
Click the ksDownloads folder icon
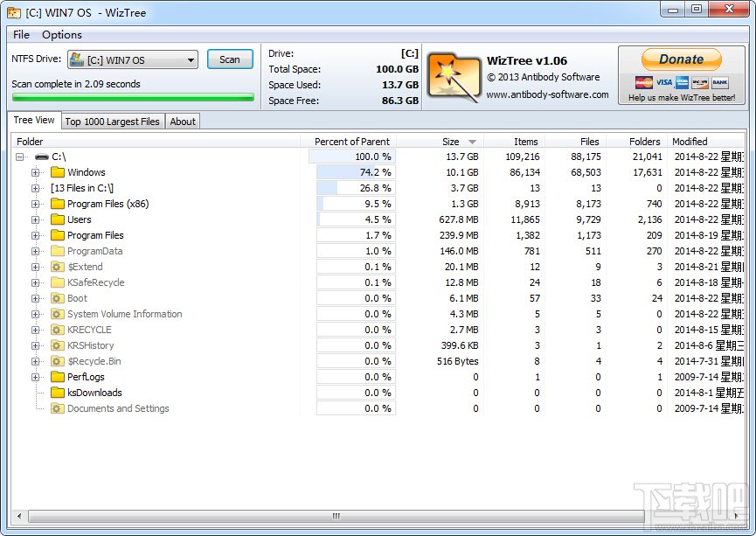click(x=58, y=393)
